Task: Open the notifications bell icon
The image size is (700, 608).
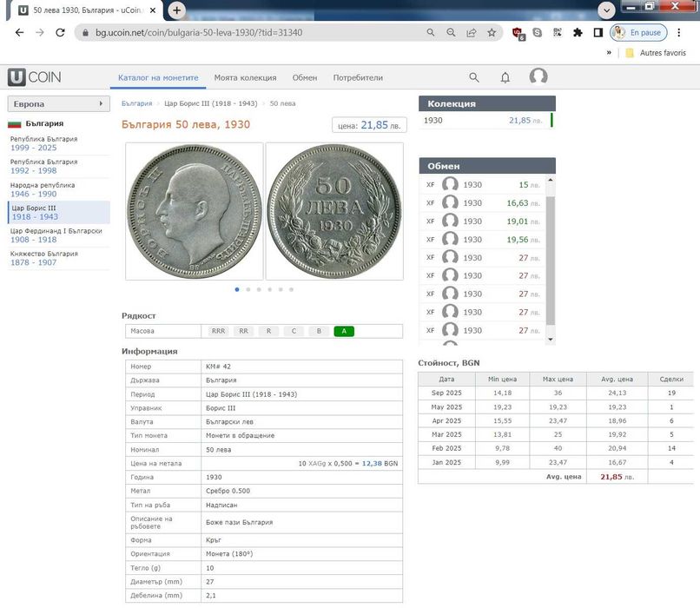Action: click(505, 77)
